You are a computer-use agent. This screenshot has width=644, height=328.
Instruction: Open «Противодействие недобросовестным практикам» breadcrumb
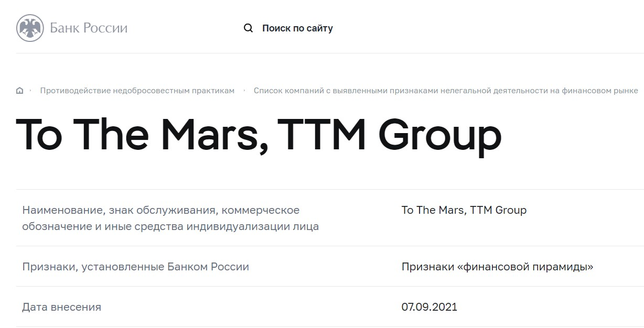(x=137, y=91)
